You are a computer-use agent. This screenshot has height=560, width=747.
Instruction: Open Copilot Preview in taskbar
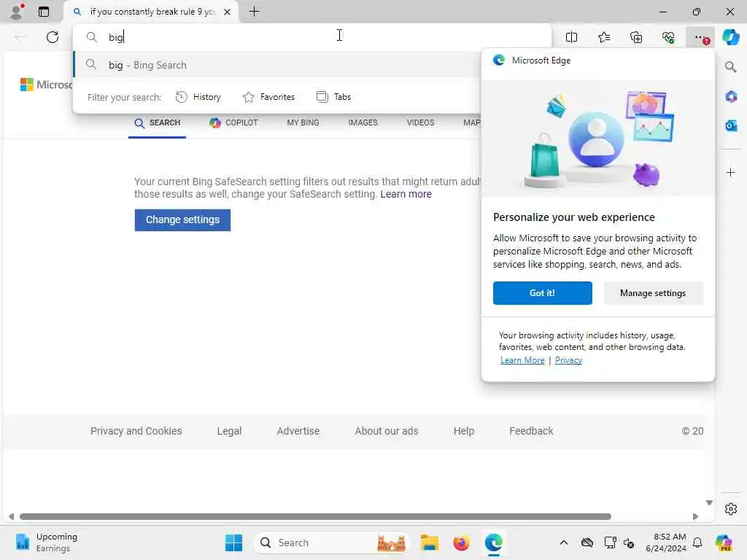(x=724, y=542)
